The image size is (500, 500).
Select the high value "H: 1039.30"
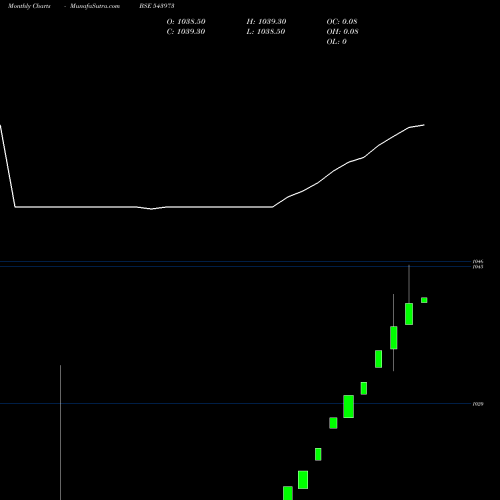click(x=266, y=22)
